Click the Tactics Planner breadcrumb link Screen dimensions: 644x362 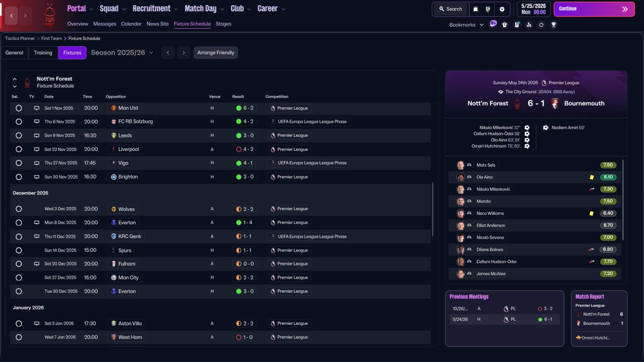pos(20,38)
